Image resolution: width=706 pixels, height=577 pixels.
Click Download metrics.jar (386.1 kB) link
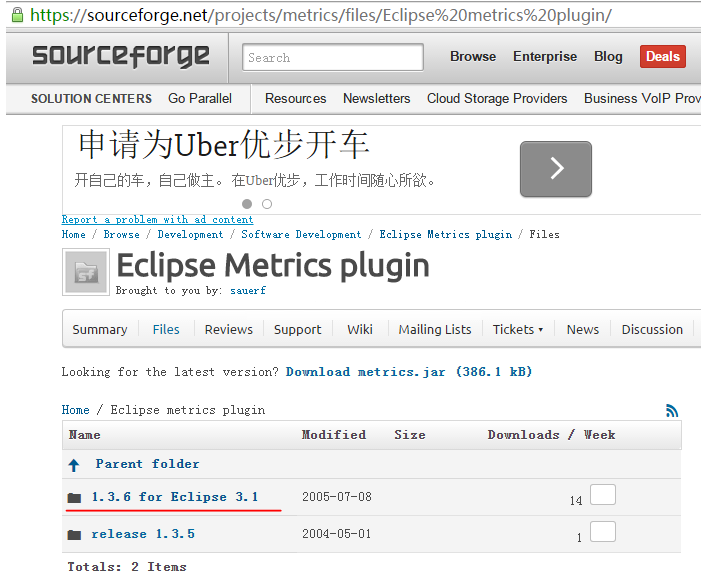[409, 372]
